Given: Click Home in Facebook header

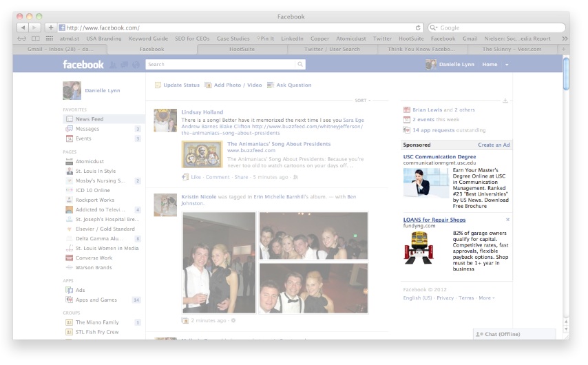Looking at the screenshot, I should pos(490,65).
